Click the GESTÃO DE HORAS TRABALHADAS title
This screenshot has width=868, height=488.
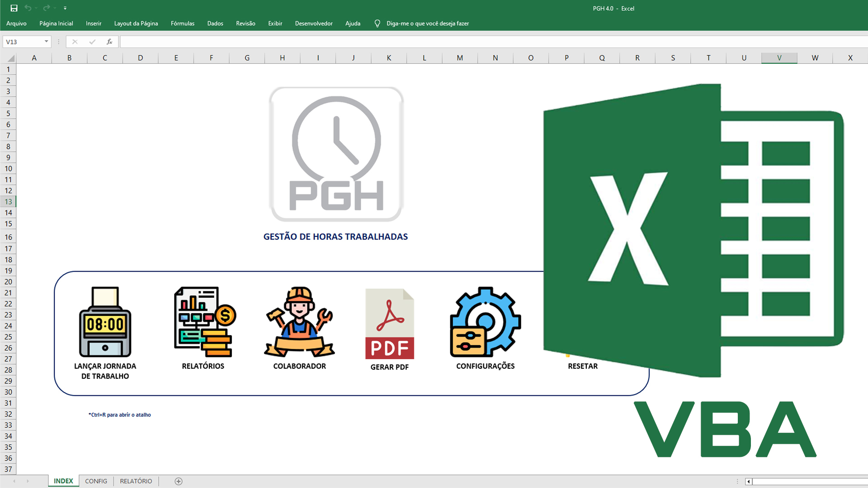pos(335,237)
